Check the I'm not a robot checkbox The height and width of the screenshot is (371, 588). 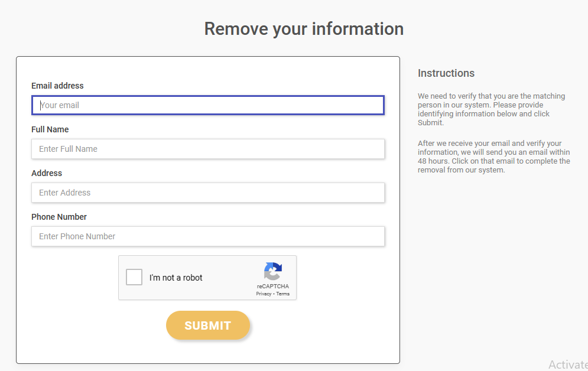click(x=134, y=277)
